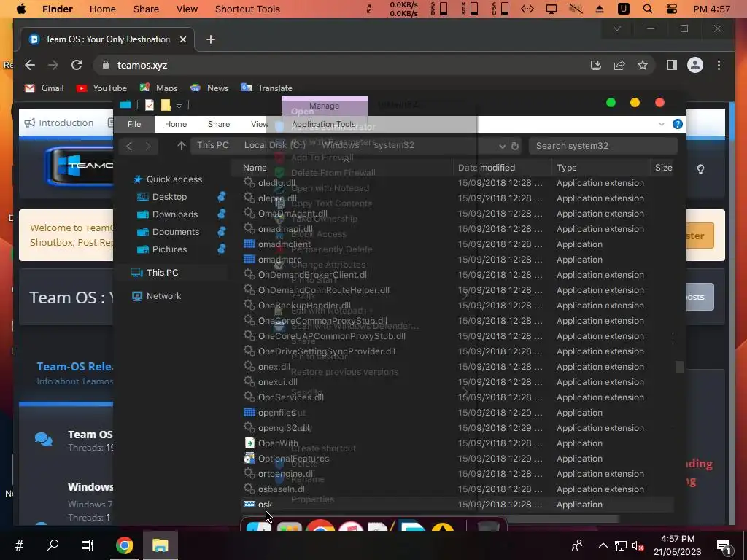The height and width of the screenshot is (560, 747).
Task: Expand the Explorer ribbon chevron
Action: pyautogui.click(x=661, y=124)
